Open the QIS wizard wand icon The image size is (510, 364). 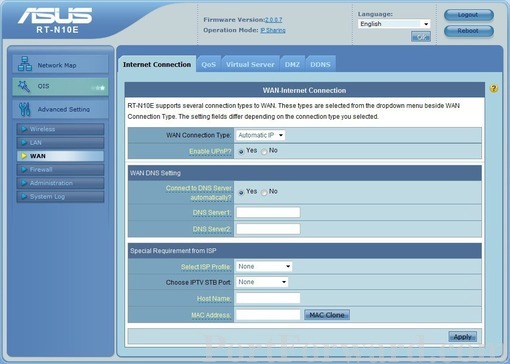pos(24,86)
